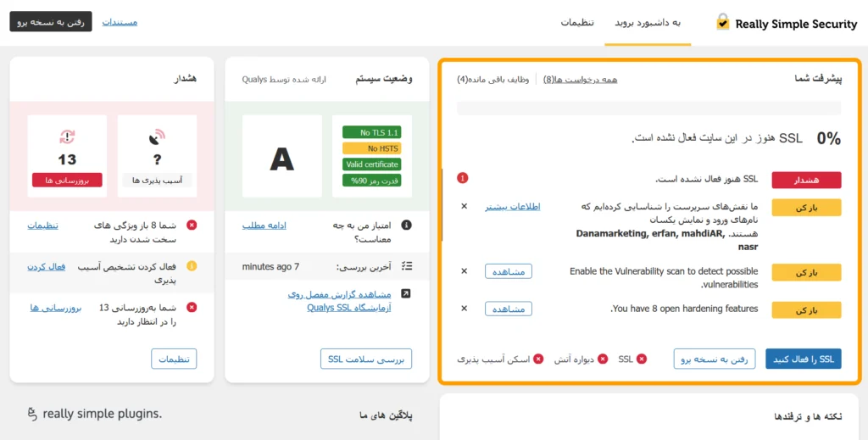The image size is (868, 440).
Task: Click the blue 'SSL را فعال کنید' button
Action: point(803,359)
